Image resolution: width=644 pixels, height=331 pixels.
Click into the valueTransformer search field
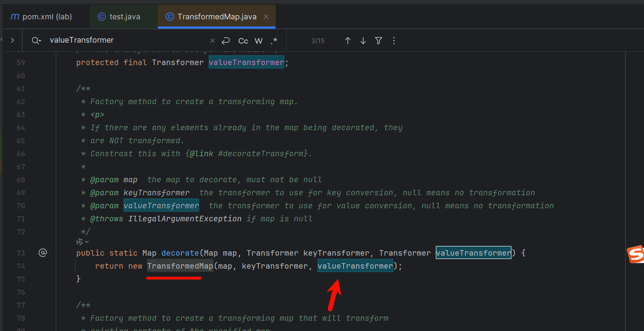tap(126, 40)
